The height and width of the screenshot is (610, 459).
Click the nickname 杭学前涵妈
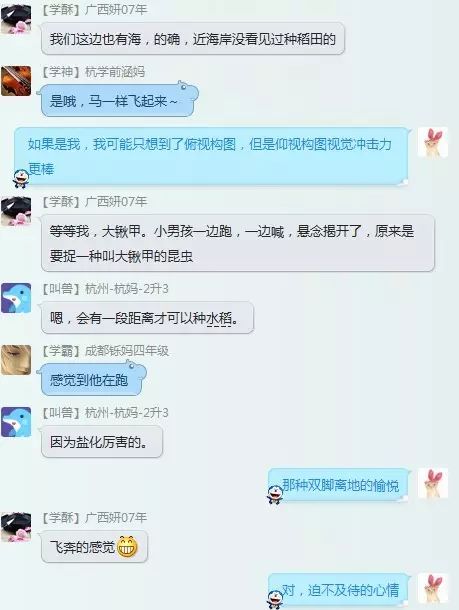(x=115, y=72)
